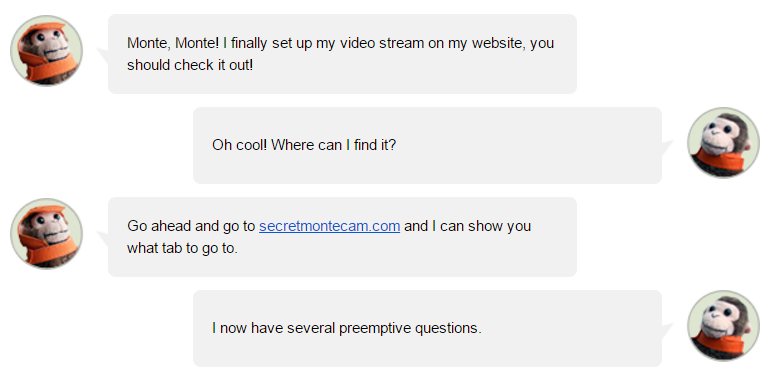773x381 pixels.
Task: Click the tail pointer of the "preemptive questions" bubble
Action: pos(667,331)
